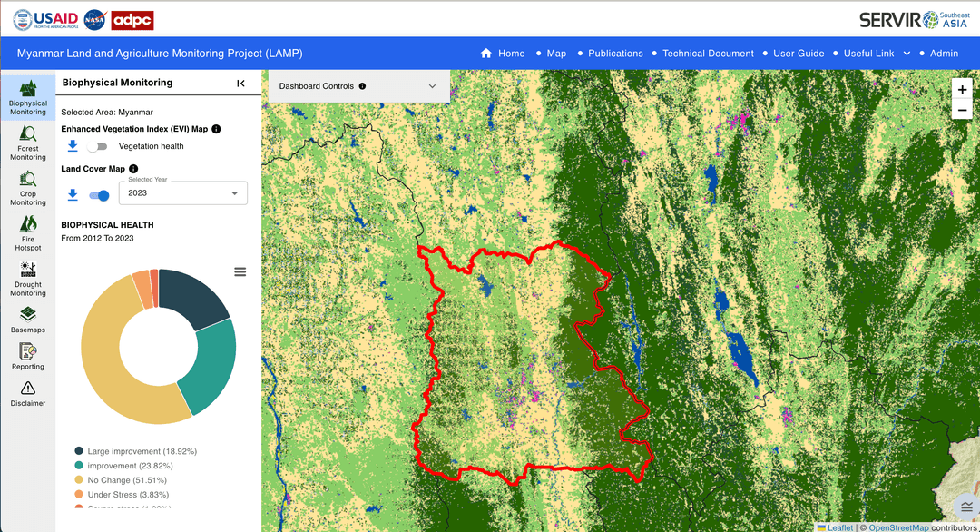Image resolution: width=980 pixels, height=532 pixels.
Task: Enable the Vegetation health toggle
Action: point(97,146)
